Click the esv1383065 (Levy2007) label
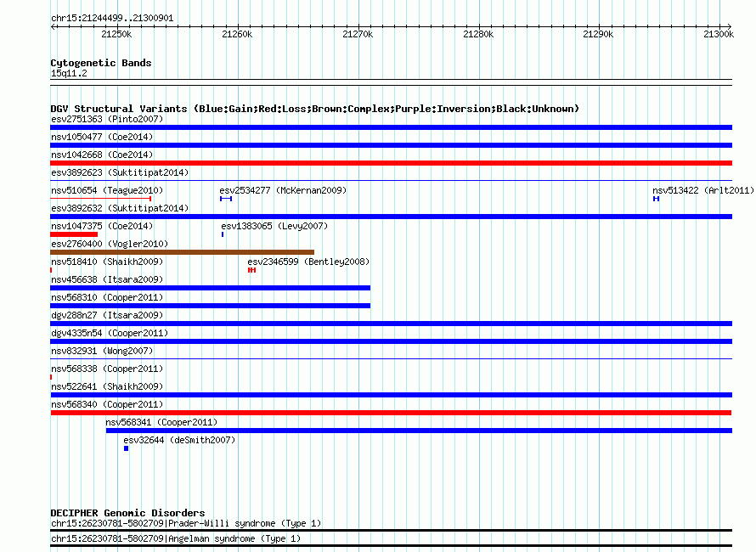The width and height of the screenshot is (756, 552). click(x=274, y=226)
